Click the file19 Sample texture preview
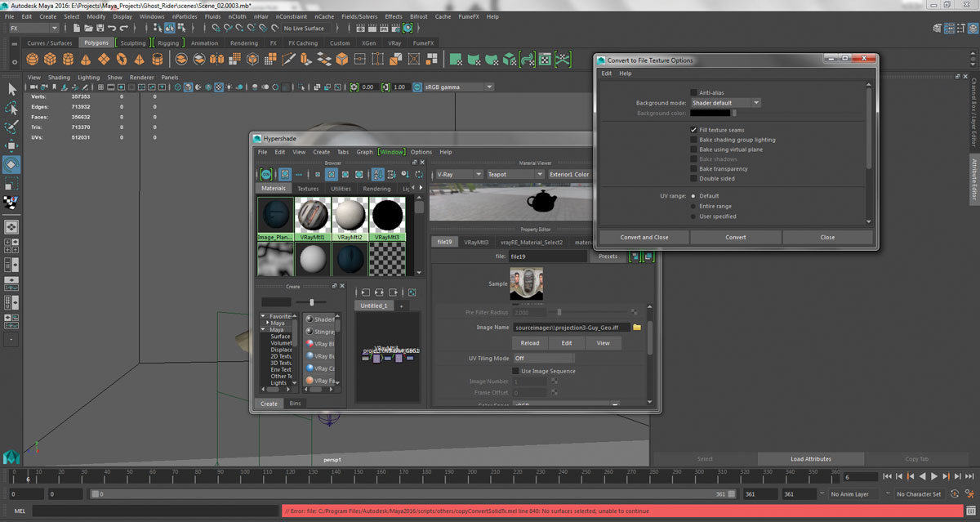Image resolution: width=980 pixels, height=522 pixels. click(x=527, y=284)
